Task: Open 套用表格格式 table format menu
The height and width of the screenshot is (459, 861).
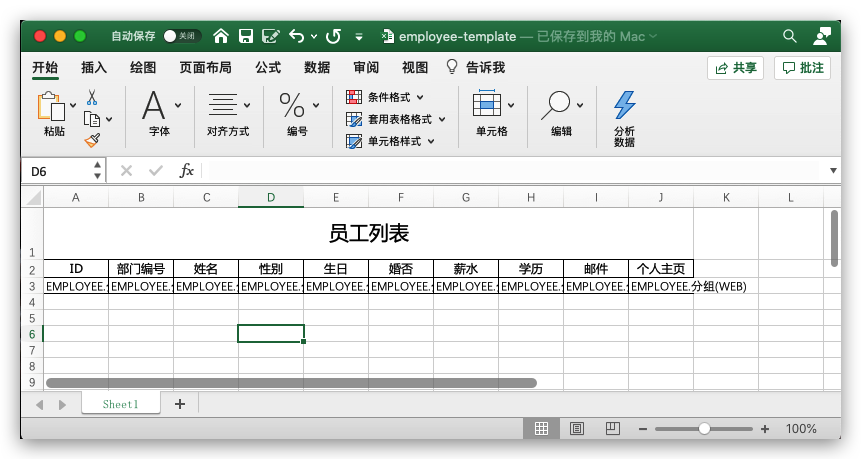Action: pos(395,119)
